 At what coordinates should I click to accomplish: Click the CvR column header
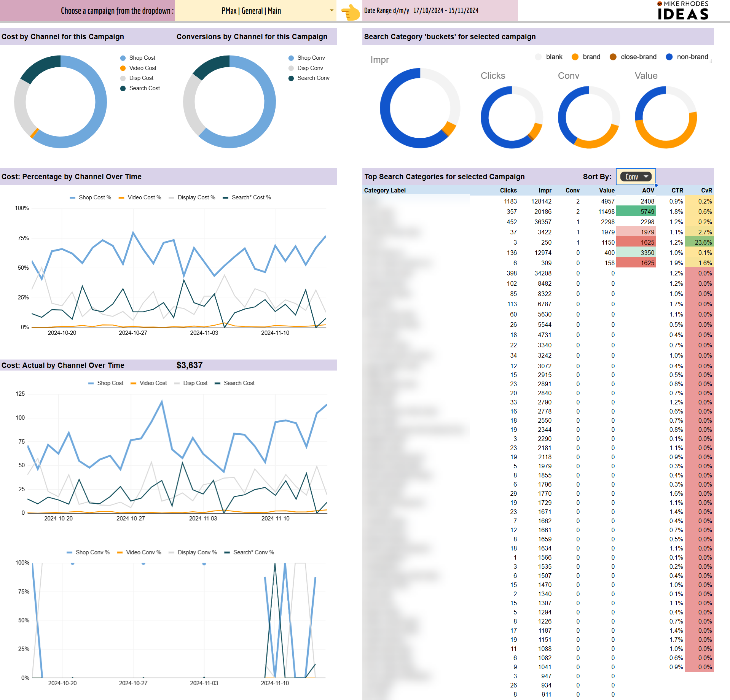click(x=706, y=190)
